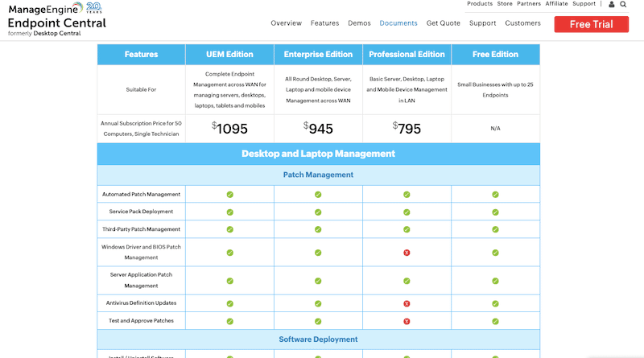
Task: Click Free Edition check for Test and Approve Patches
Action: (x=495, y=322)
